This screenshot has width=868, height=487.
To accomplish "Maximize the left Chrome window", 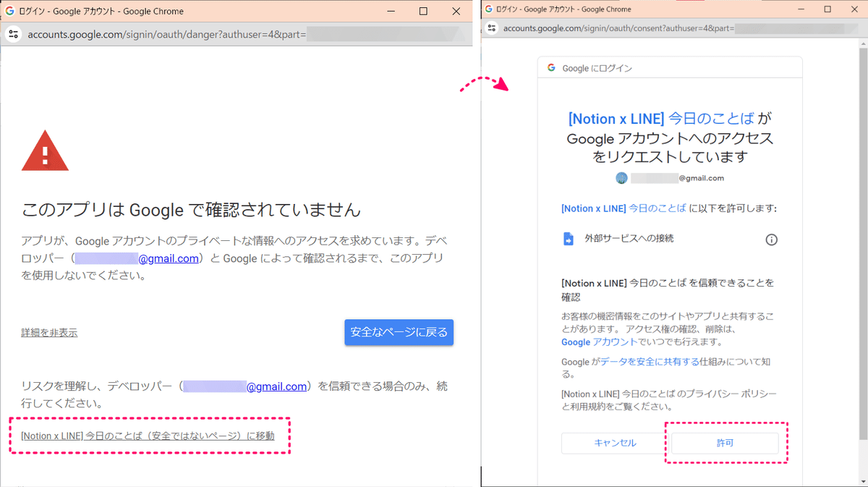I will tap(423, 12).
